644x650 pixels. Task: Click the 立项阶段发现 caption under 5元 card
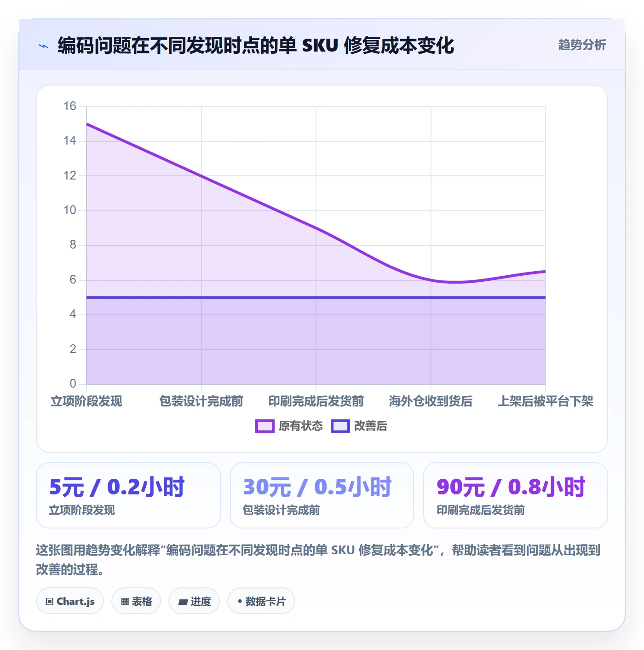point(82,510)
